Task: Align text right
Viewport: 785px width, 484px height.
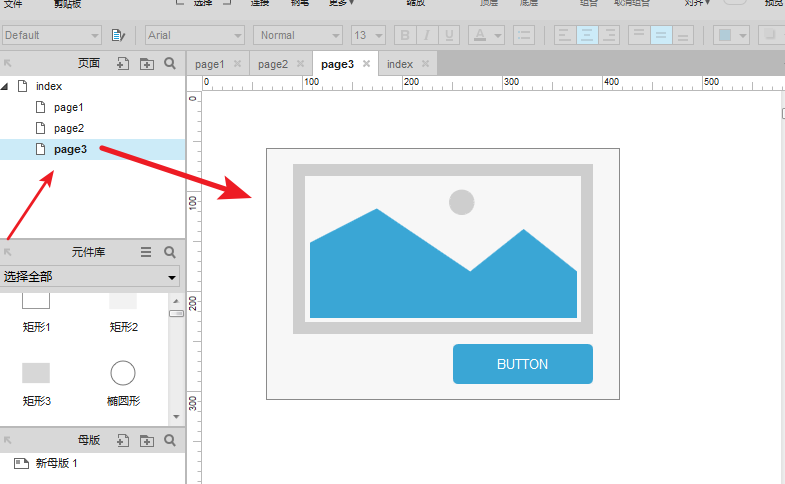Action: (x=609, y=35)
